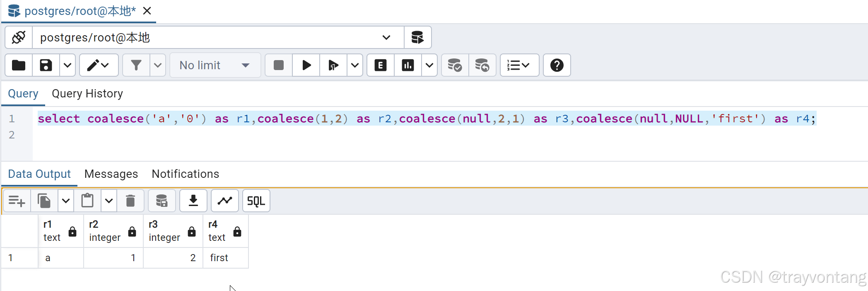Select the r3 cell with value 2
Image resolution: width=868 pixels, height=291 pixels.
coord(173,258)
